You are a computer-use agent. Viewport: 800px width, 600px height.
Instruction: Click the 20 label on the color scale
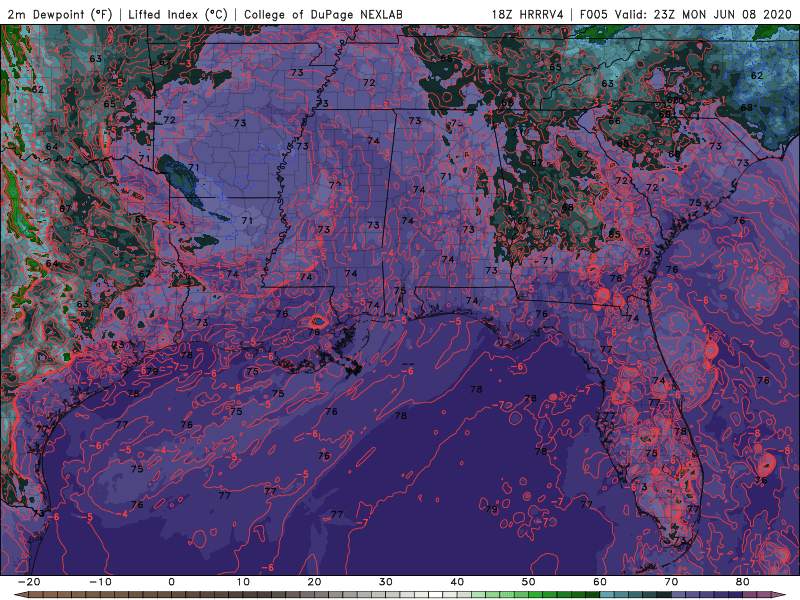click(x=314, y=582)
